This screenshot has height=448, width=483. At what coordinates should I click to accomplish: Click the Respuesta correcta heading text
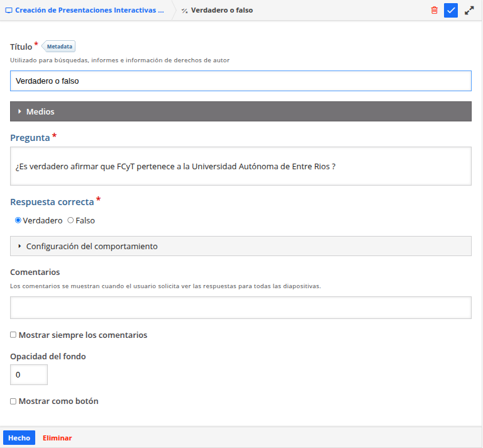pos(52,202)
